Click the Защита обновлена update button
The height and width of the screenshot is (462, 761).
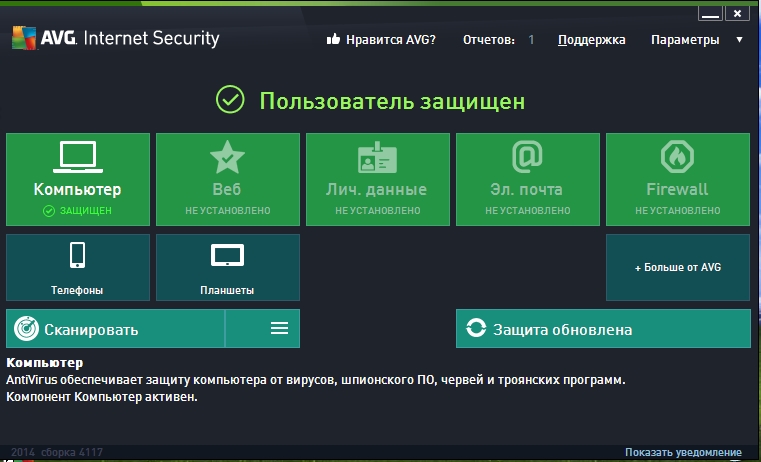(x=603, y=329)
